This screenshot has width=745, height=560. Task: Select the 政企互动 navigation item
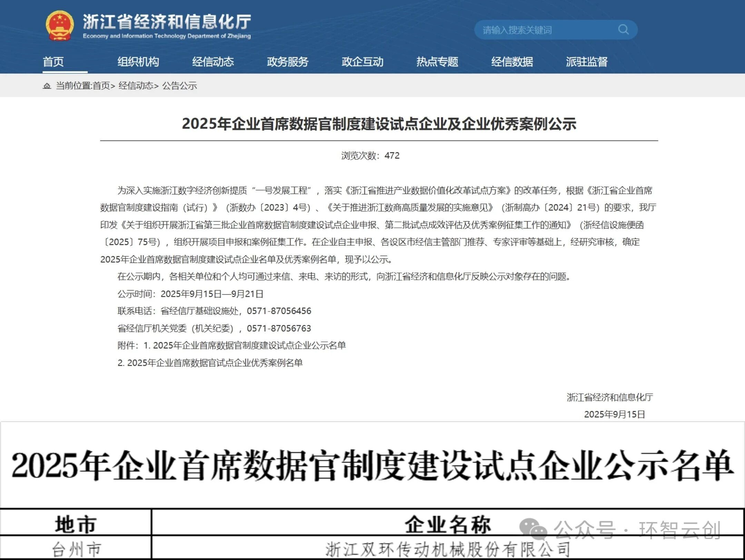(362, 62)
